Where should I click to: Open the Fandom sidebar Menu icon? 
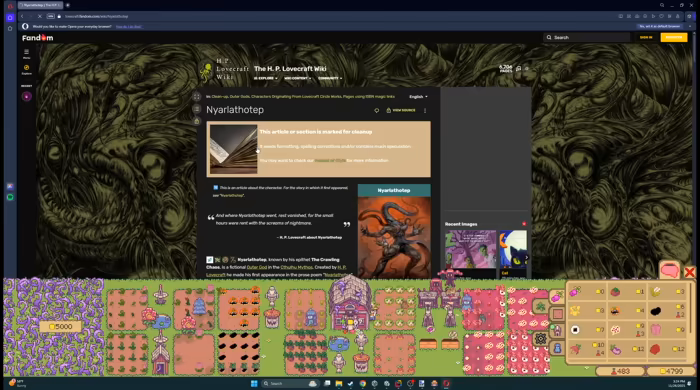tap(26, 54)
